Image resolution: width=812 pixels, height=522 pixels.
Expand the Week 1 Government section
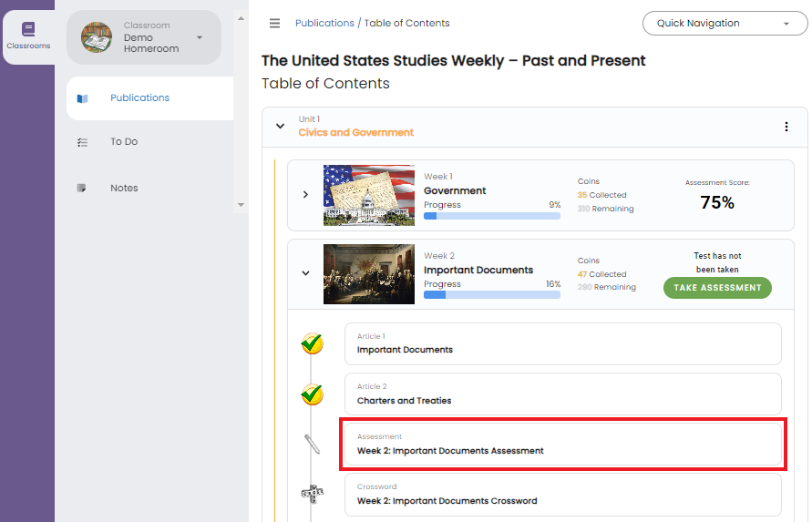coord(305,195)
